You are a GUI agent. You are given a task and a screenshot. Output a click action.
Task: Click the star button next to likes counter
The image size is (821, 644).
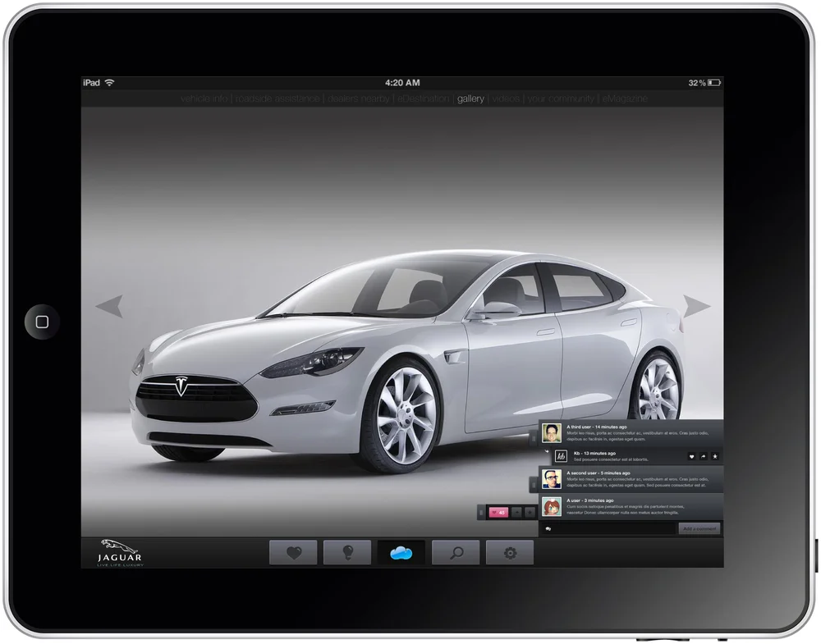pos(530,512)
